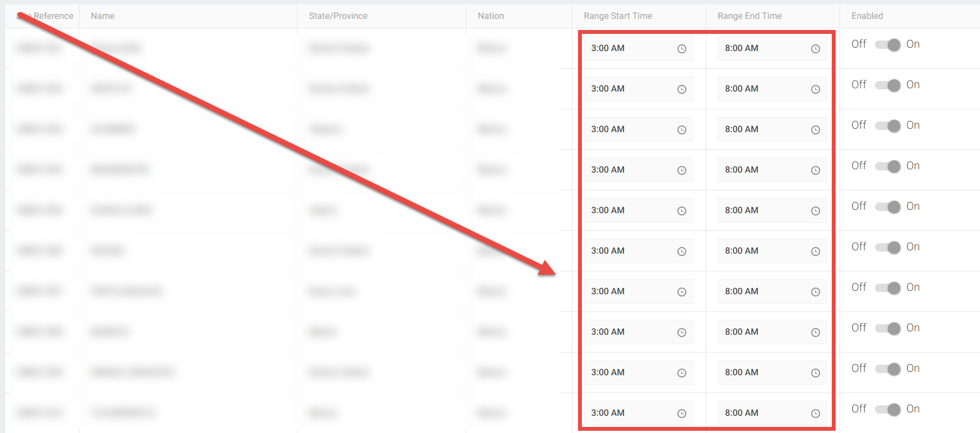Toggle the Enabled switch in fifth row
The image size is (980, 433).
tap(887, 207)
